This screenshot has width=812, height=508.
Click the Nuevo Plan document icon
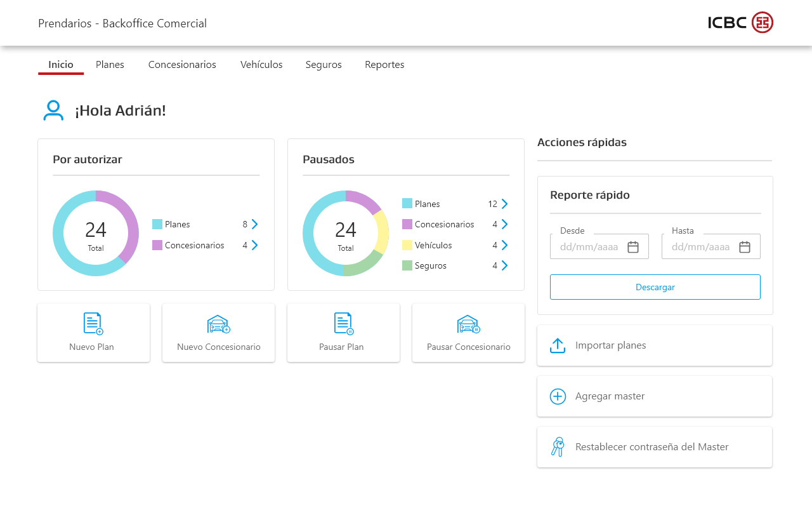click(93, 324)
